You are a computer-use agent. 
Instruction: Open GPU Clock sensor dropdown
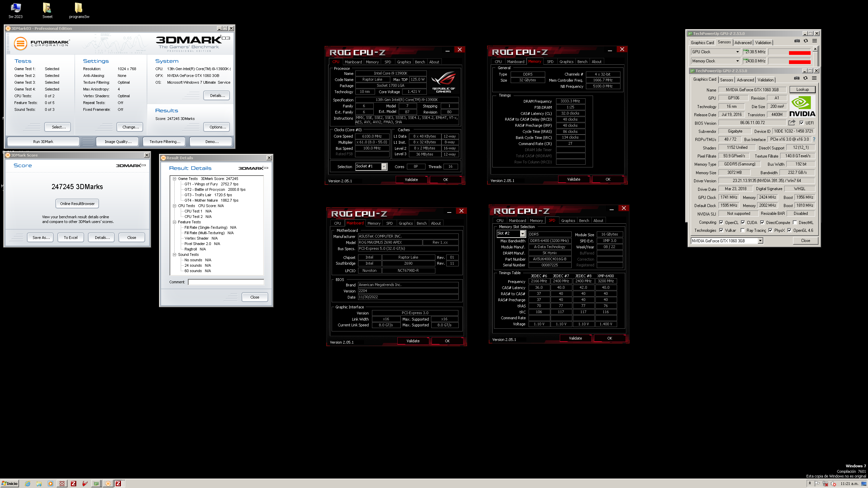[737, 52]
